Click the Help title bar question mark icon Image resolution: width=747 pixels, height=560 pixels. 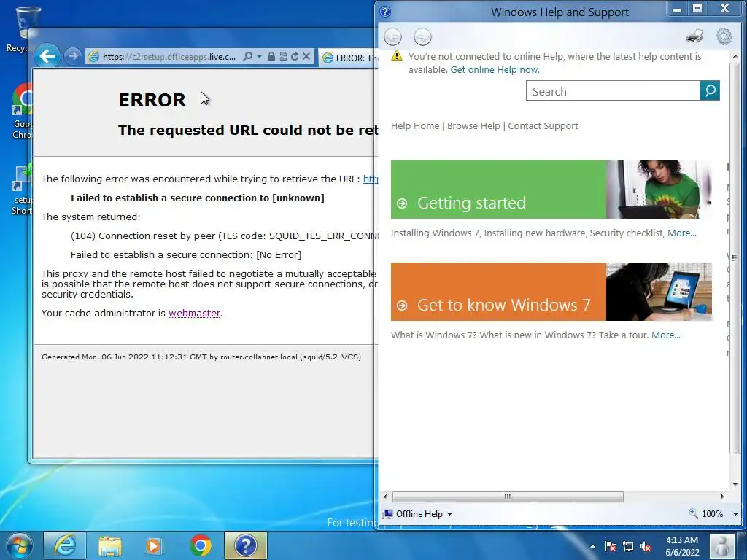385,12
